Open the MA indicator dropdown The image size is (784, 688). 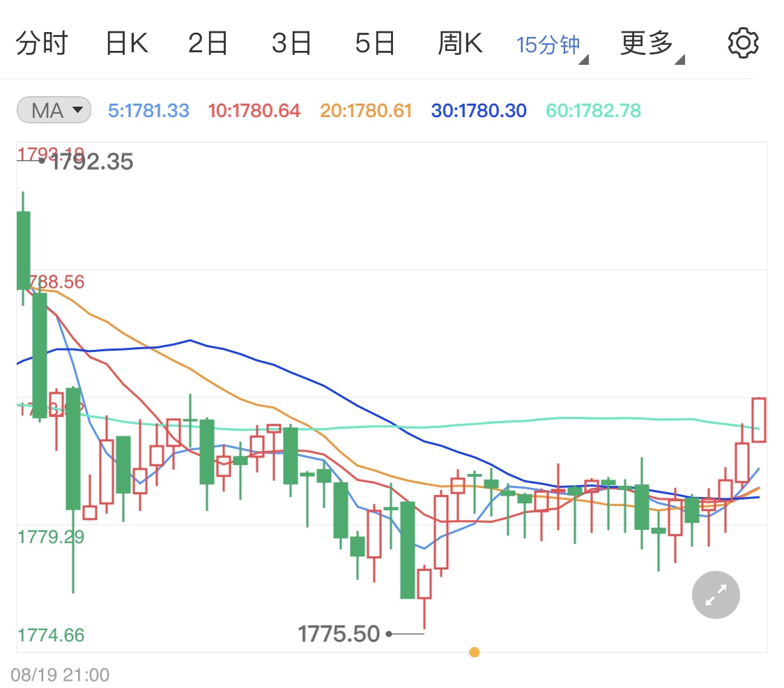pos(54,109)
